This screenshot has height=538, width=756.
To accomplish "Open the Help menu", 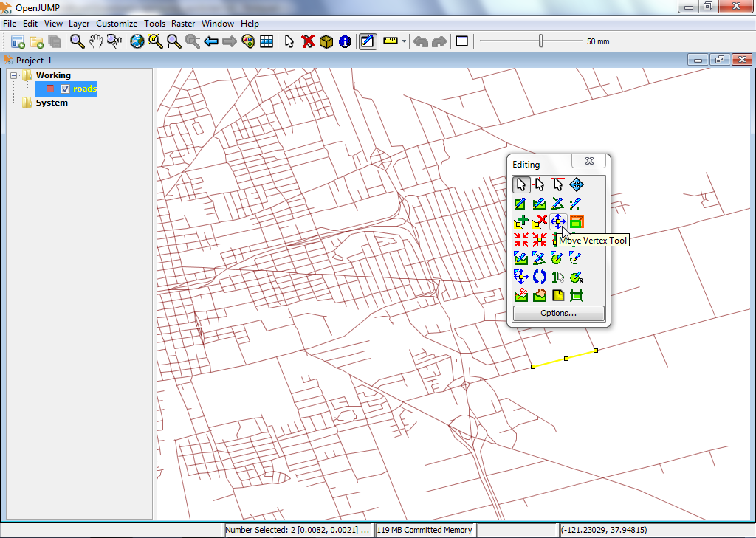I will 250,24.
